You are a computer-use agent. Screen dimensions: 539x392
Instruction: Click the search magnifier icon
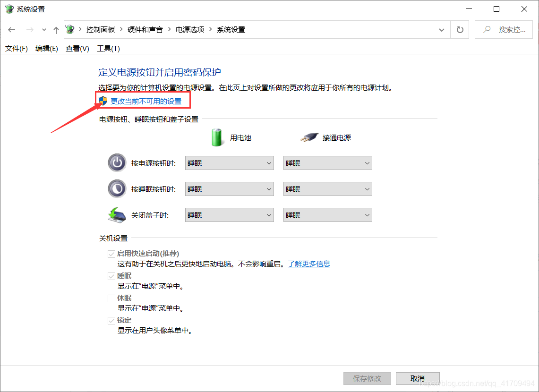(487, 30)
